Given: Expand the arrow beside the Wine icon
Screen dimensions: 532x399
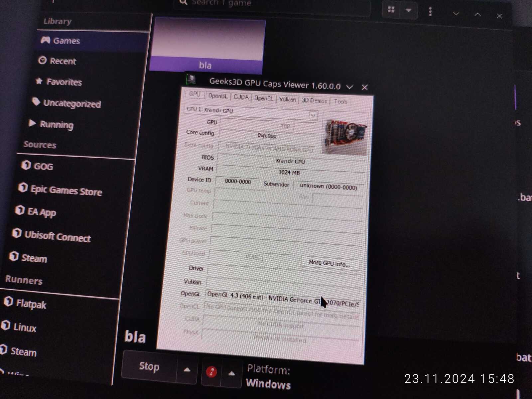Looking at the screenshot, I should [232, 374].
